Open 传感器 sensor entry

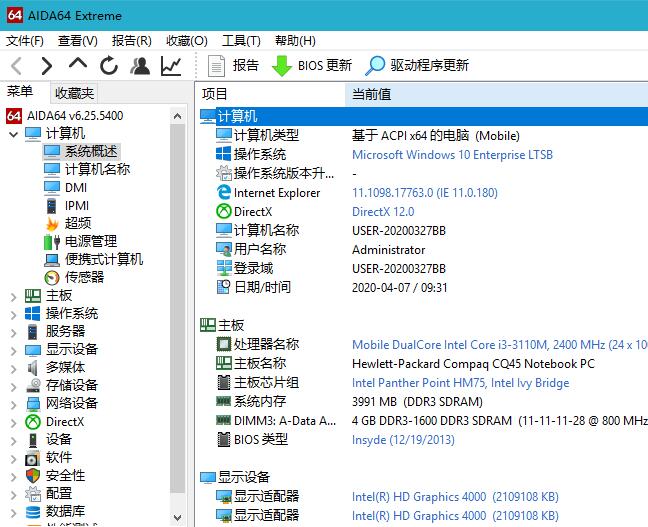point(74,277)
